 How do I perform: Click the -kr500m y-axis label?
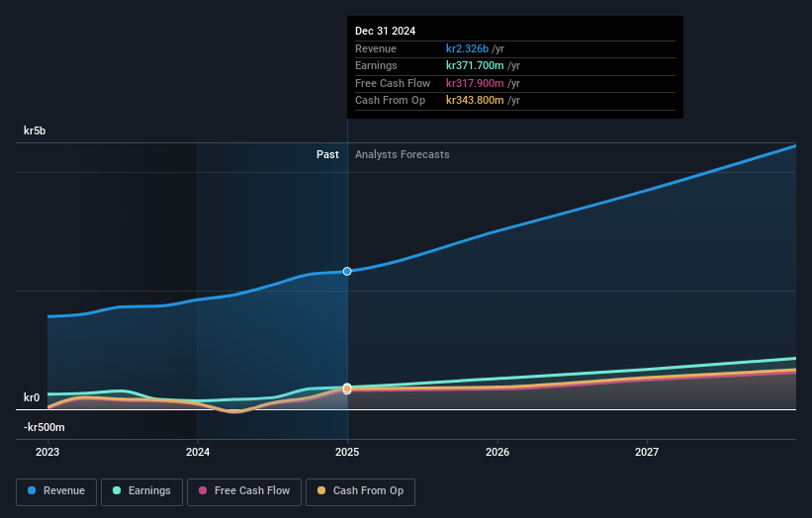pyautogui.click(x=45, y=427)
